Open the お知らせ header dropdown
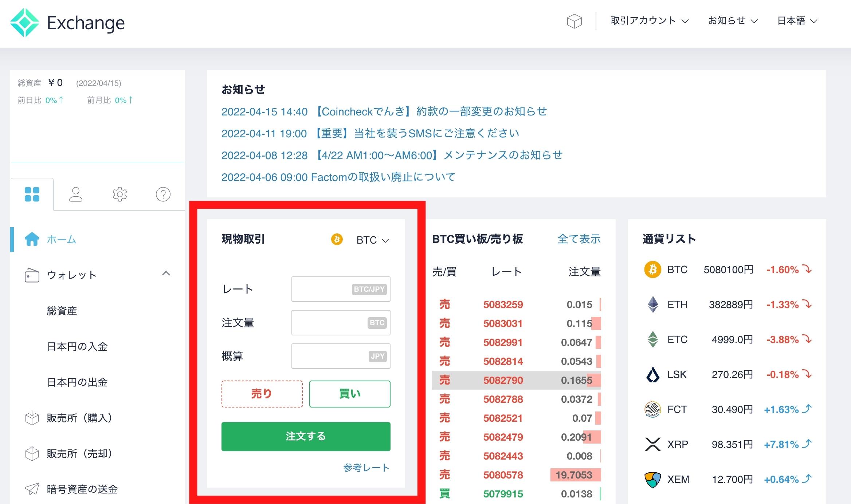Viewport: 851px width, 504px height. pyautogui.click(x=733, y=21)
